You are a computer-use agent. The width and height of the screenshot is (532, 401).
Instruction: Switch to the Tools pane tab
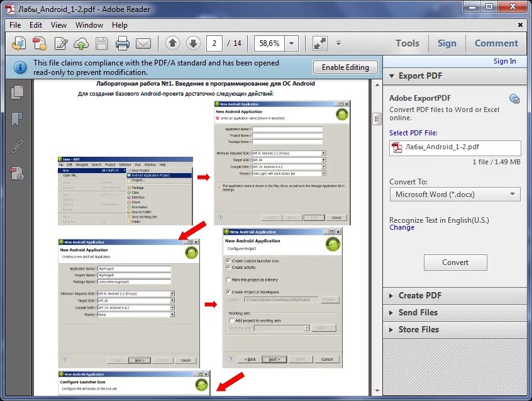pos(407,43)
